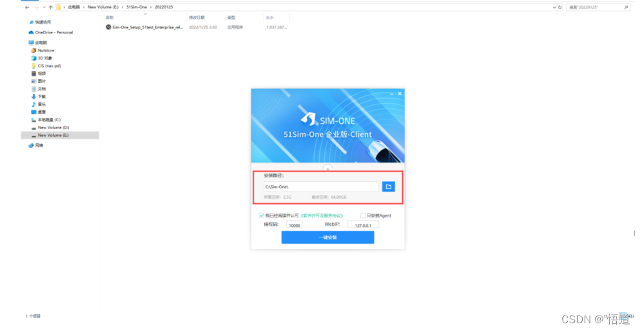Go up one folder level
The image size is (644, 331).
50,7
